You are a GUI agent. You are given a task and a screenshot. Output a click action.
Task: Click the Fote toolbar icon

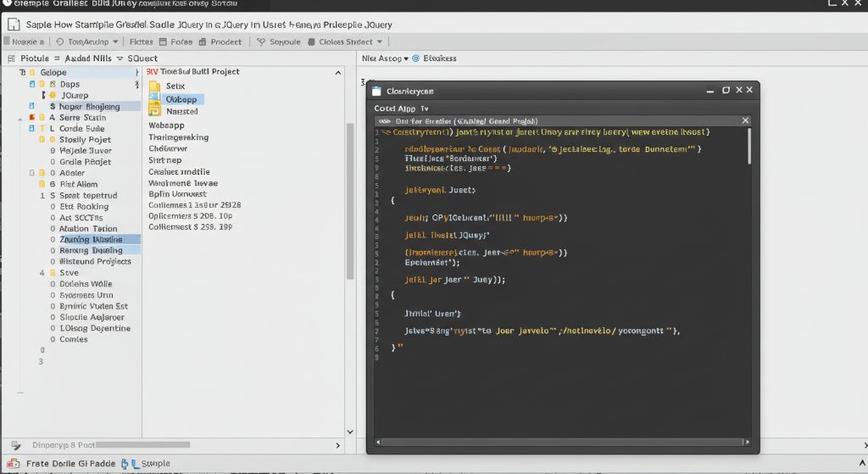click(164, 42)
